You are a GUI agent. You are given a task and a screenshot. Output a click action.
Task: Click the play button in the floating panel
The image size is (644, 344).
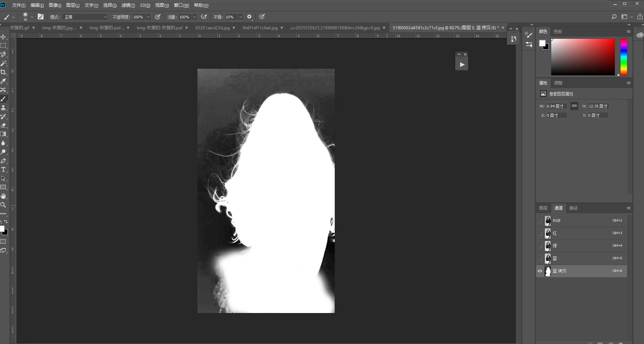(462, 65)
